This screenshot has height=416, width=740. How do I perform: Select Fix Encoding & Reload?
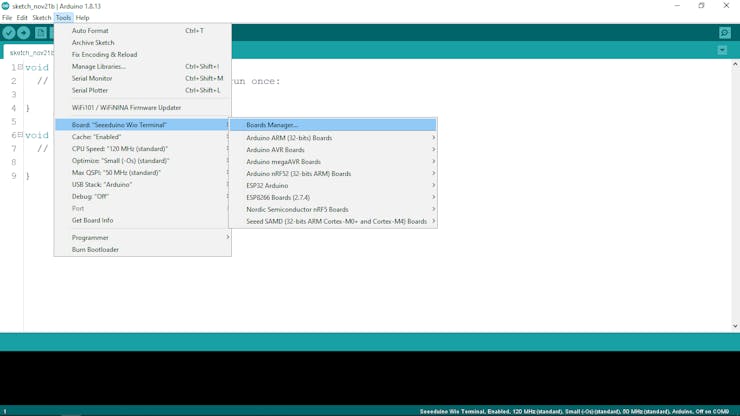pyautogui.click(x=143, y=54)
